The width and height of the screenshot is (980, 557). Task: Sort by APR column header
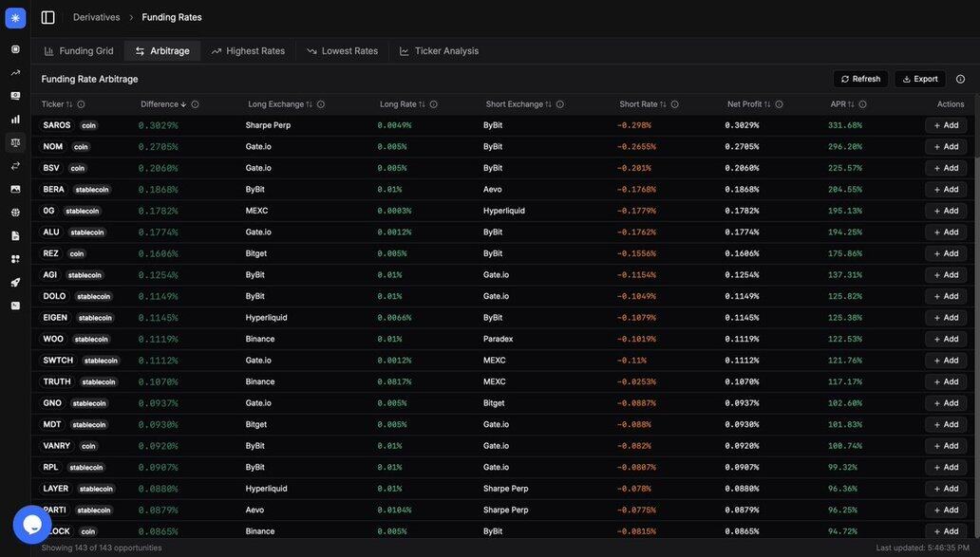[842, 104]
